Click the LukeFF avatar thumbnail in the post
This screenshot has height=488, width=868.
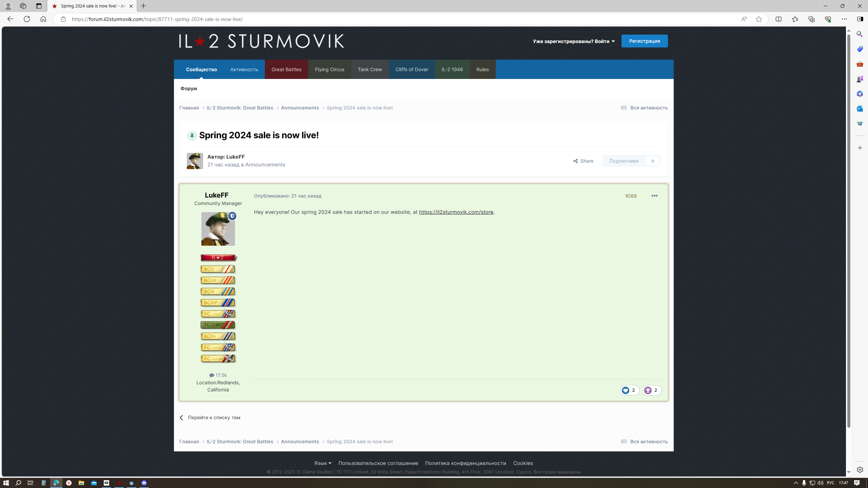tap(218, 229)
